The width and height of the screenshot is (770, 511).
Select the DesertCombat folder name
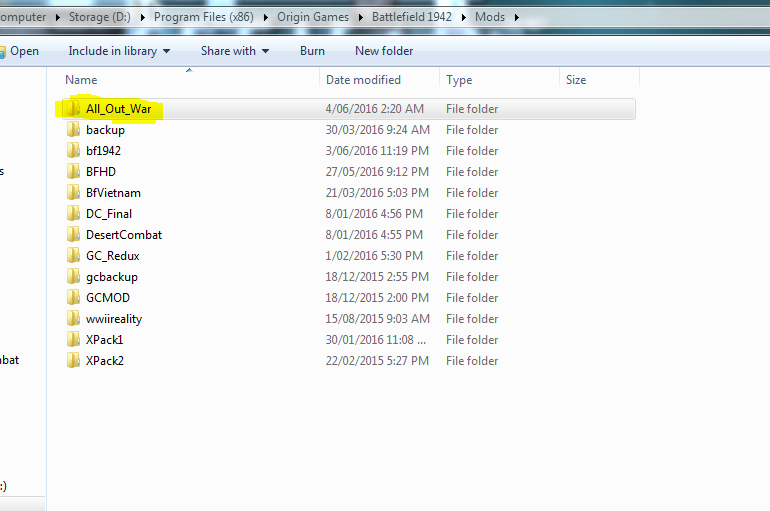click(x=124, y=235)
